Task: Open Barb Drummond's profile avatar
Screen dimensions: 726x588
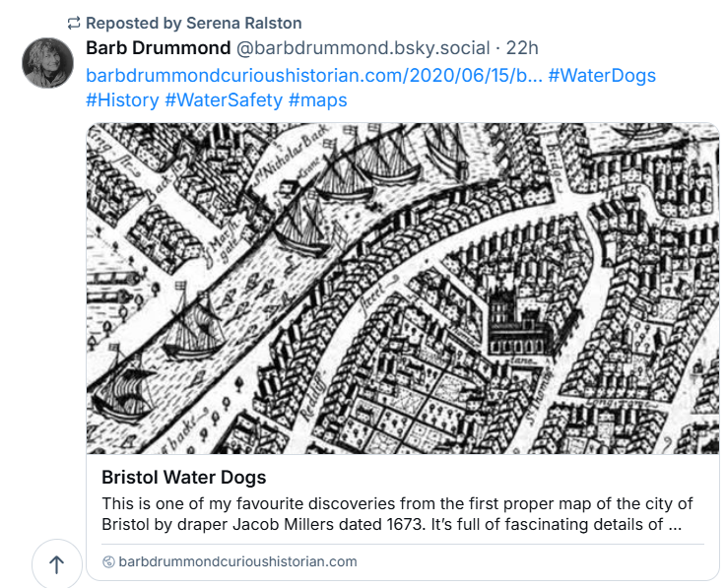Action: (x=47, y=63)
